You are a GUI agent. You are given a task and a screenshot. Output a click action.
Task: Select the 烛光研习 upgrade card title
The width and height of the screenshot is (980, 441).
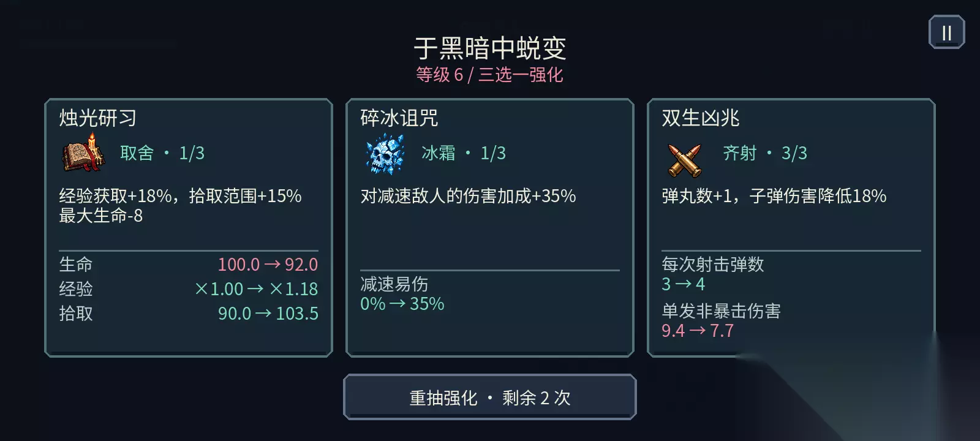98,118
